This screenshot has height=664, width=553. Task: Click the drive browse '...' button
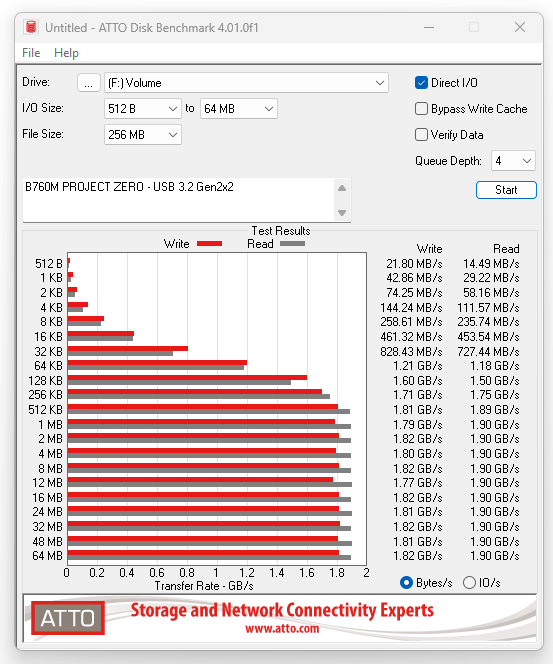coord(88,83)
